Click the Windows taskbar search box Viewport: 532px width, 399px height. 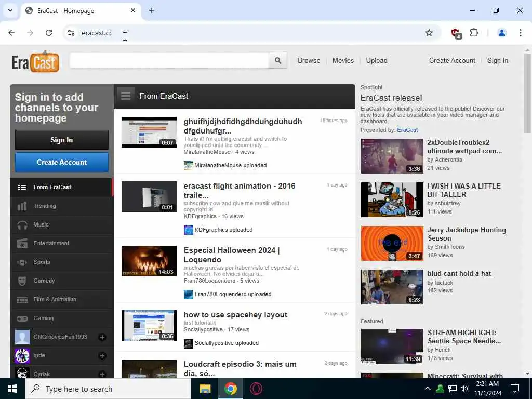[x=108, y=389]
